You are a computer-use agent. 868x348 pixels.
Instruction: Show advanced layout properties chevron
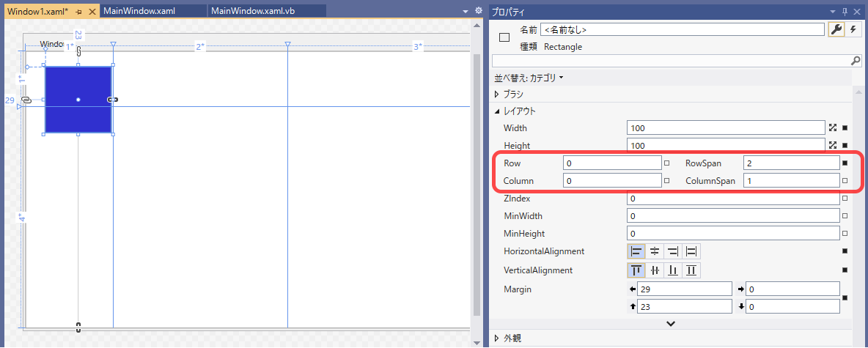pos(671,324)
